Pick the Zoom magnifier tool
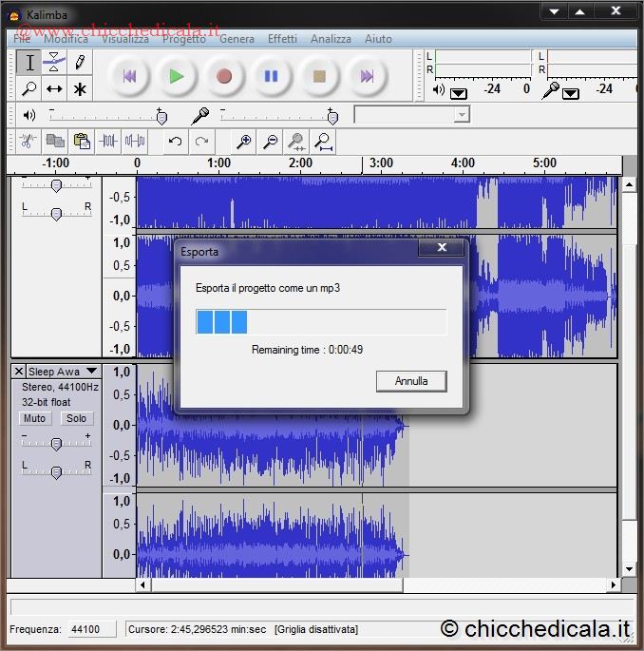Image resolution: width=644 pixels, height=651 pixels. tap(29, 89)
